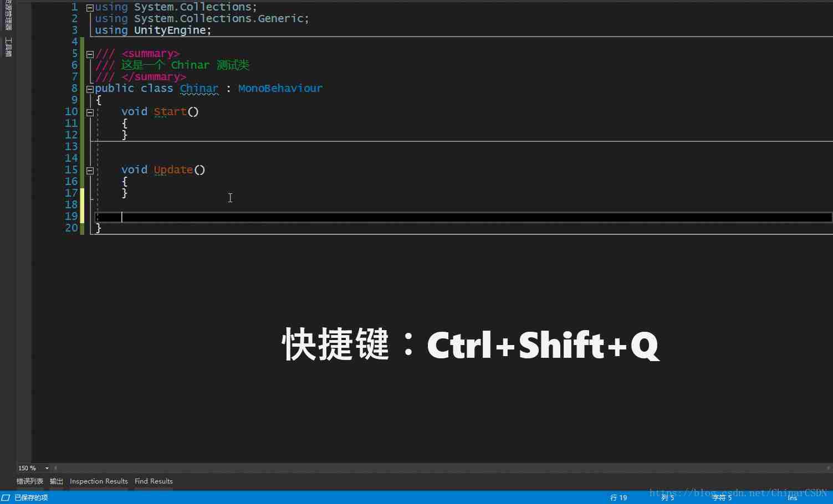Collapse the Start() method outline
This screenshot has width=833, height=504.
pyautogui.click(x=90, y=112)
